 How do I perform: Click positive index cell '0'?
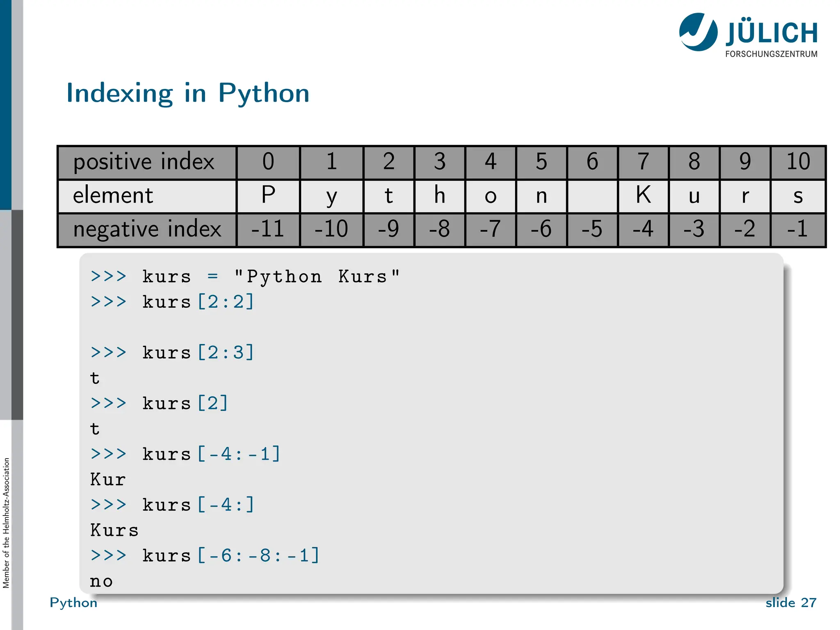pyautogui.click(x=268, y=162)
